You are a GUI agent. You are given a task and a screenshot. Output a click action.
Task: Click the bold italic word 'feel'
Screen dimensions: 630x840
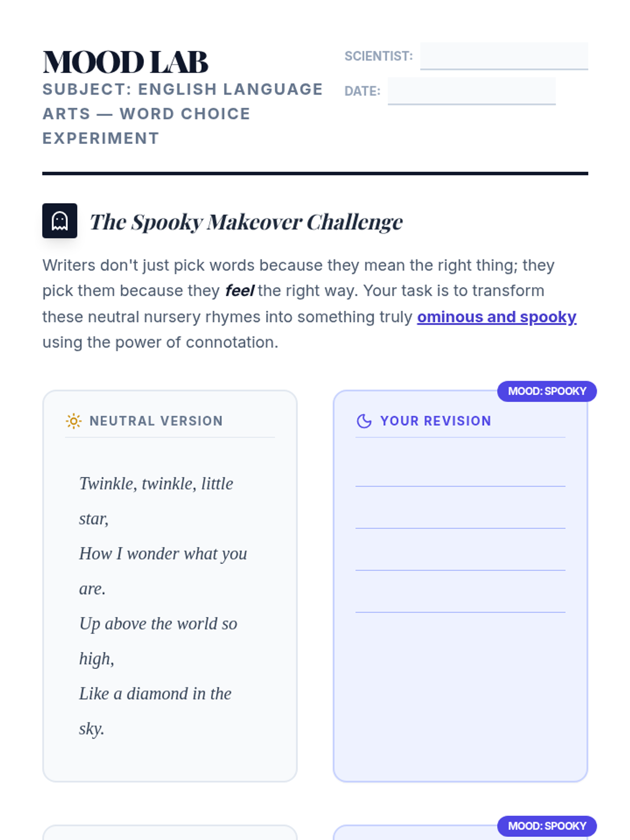click(x=239, y=291)
